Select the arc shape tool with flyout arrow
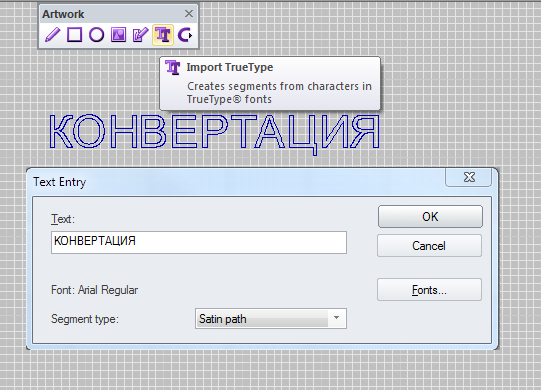This screenshot has width=542, height=390. [185, 35]
